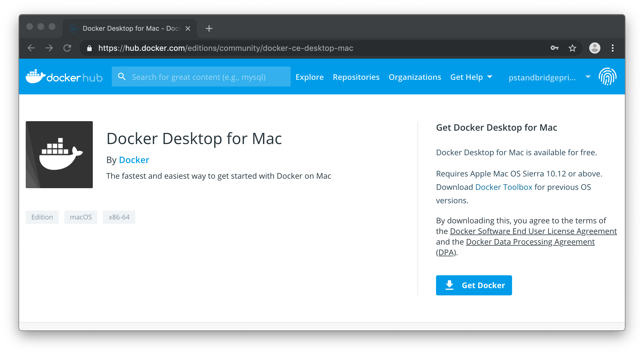
Task: Go to Explore in the nav bar
Action: (309, 77)
